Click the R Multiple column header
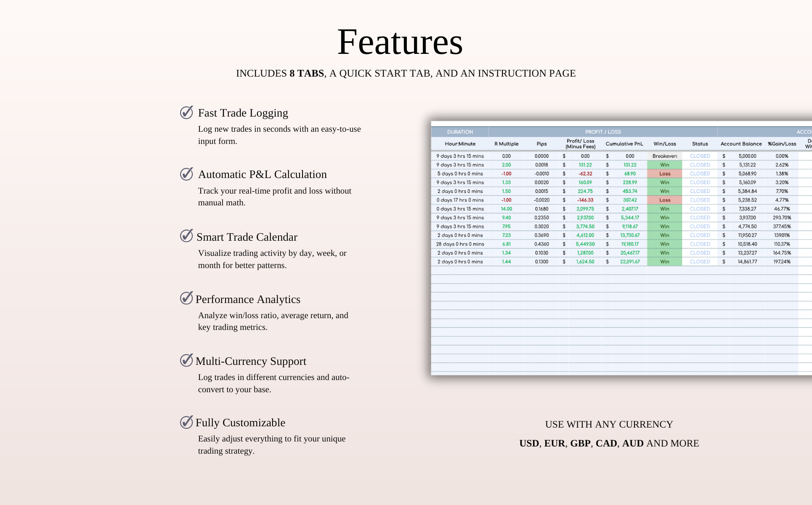 coord(506,144)
